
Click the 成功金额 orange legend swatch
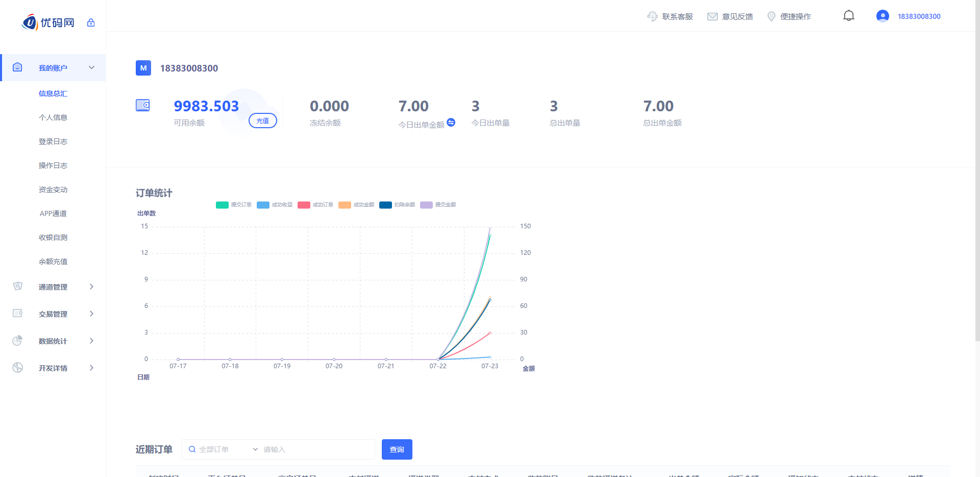pyautogui.click(x=345, y=205)
